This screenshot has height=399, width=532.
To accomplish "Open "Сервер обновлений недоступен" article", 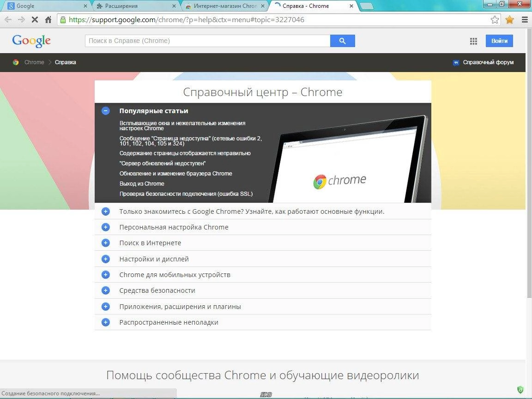I will click(163, 163).
